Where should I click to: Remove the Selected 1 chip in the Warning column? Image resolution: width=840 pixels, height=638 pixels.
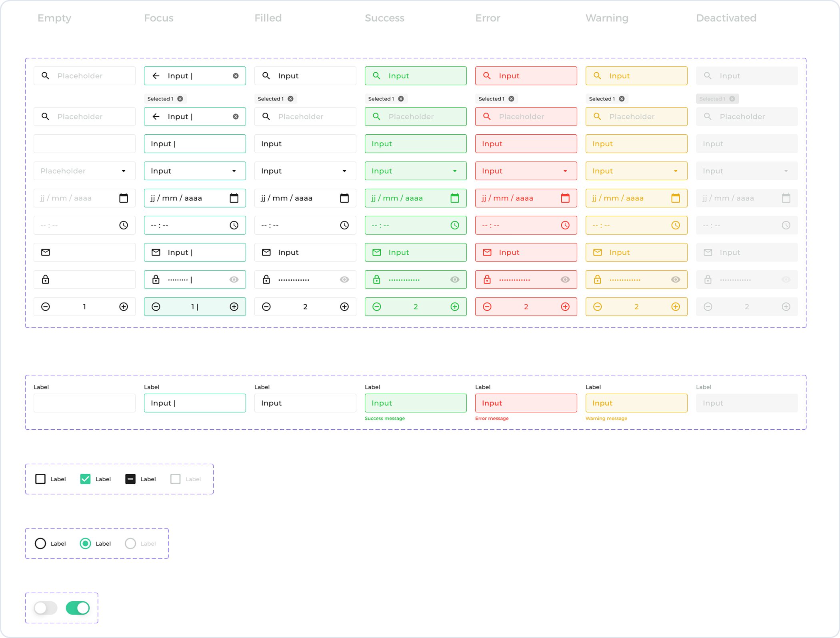point(622,99)
